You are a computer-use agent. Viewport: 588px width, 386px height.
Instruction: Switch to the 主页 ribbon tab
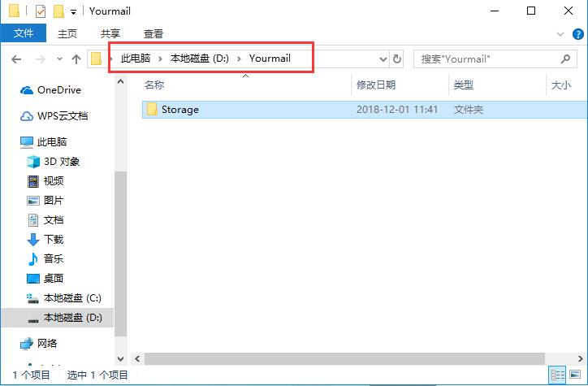[67, 34]
